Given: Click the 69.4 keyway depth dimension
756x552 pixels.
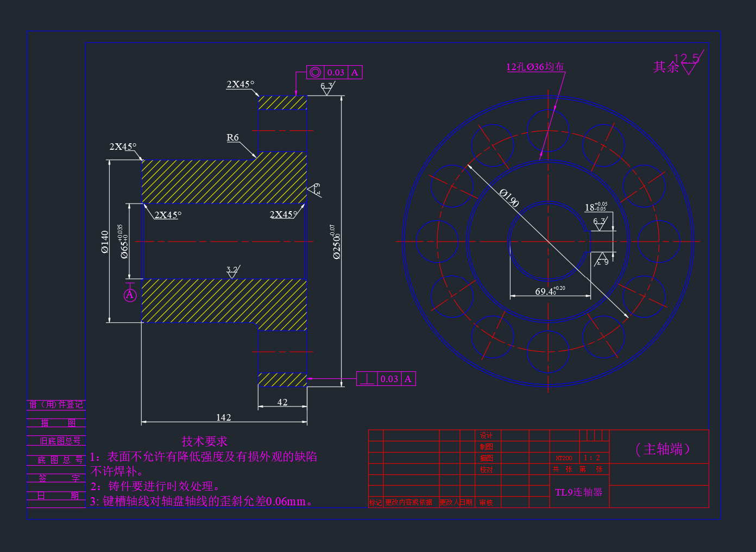Looking at the screenshot, I should (550, 291).
